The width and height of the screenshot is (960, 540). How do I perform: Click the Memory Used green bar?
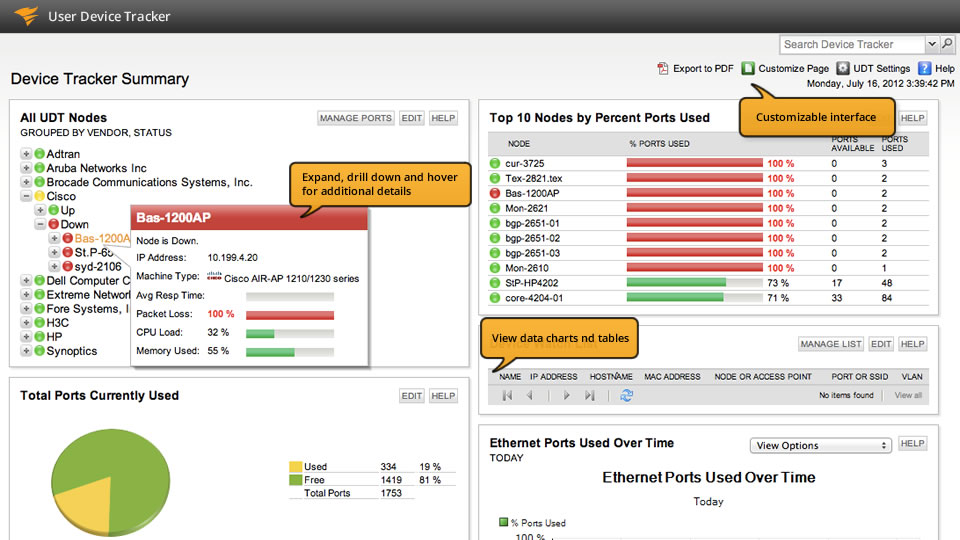point(270,352)
